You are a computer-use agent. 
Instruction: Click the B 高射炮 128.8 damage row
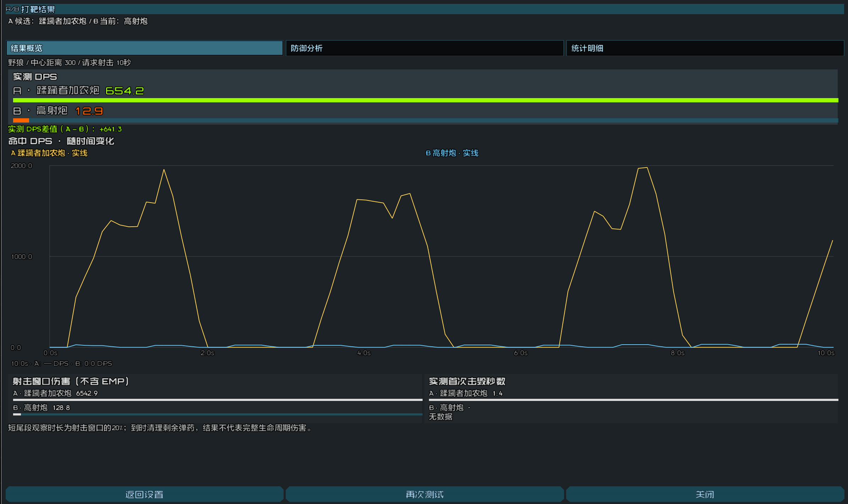(41, 408)
